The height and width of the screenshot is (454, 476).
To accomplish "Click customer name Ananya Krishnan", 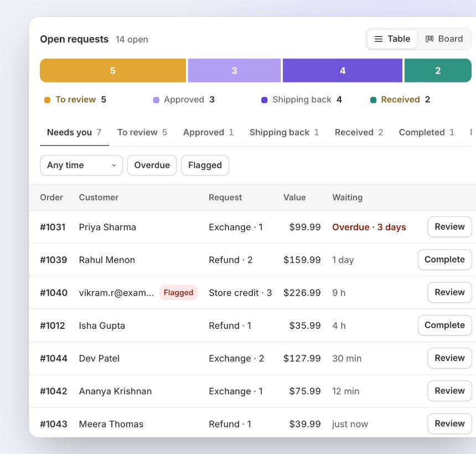I will pyautogui.click(x=115, y=391).
